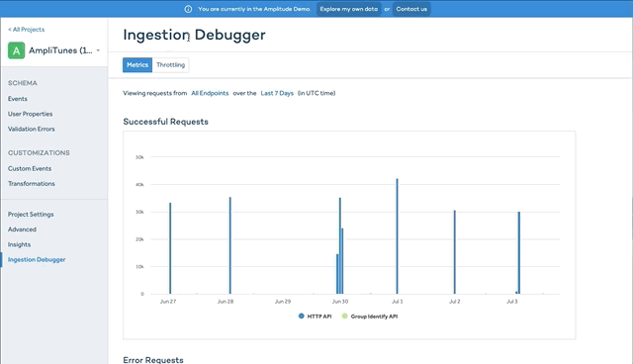The image size is (633, 364).
Task: Switch to the Throttling tab
Action: (x=170, y=65)
